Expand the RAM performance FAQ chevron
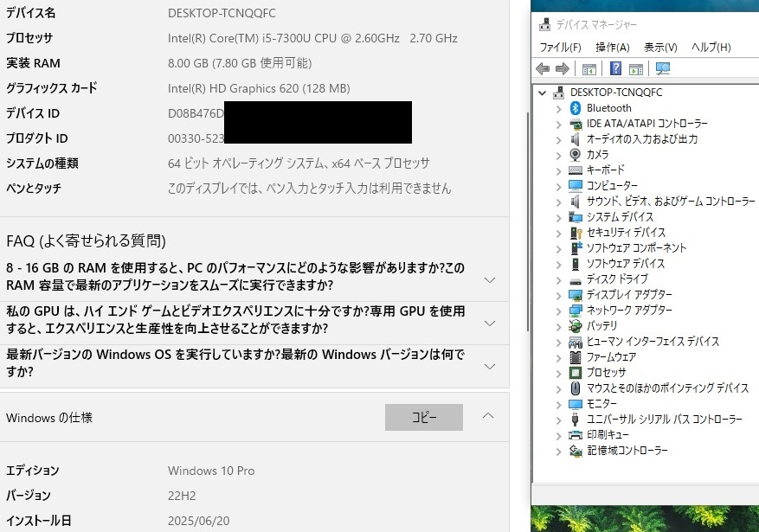The width and height of the screenshot is (759, 532). coord(490,279)
